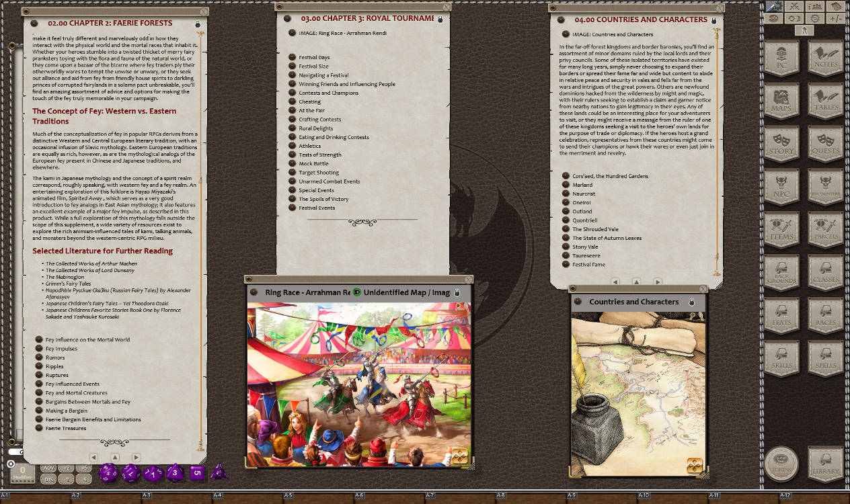The width and height of the screenshot is (850, 504).
Task: Toggle the ADV advantage button
Action: click(50, 468)
